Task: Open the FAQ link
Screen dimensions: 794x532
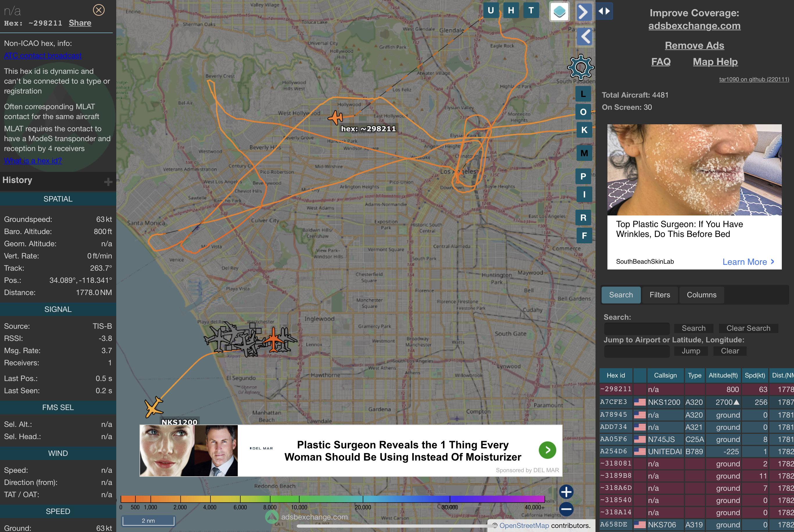Action: tap(661, 62)
